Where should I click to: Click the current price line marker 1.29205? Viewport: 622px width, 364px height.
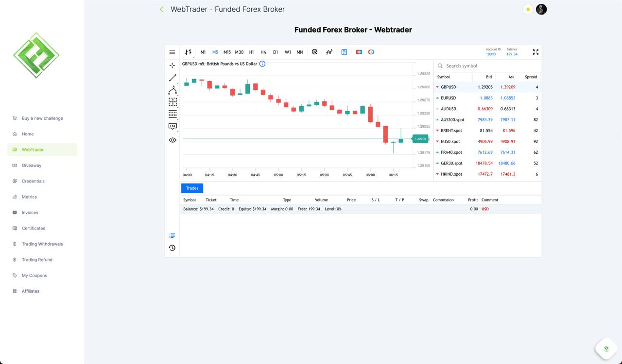(420, 139)
